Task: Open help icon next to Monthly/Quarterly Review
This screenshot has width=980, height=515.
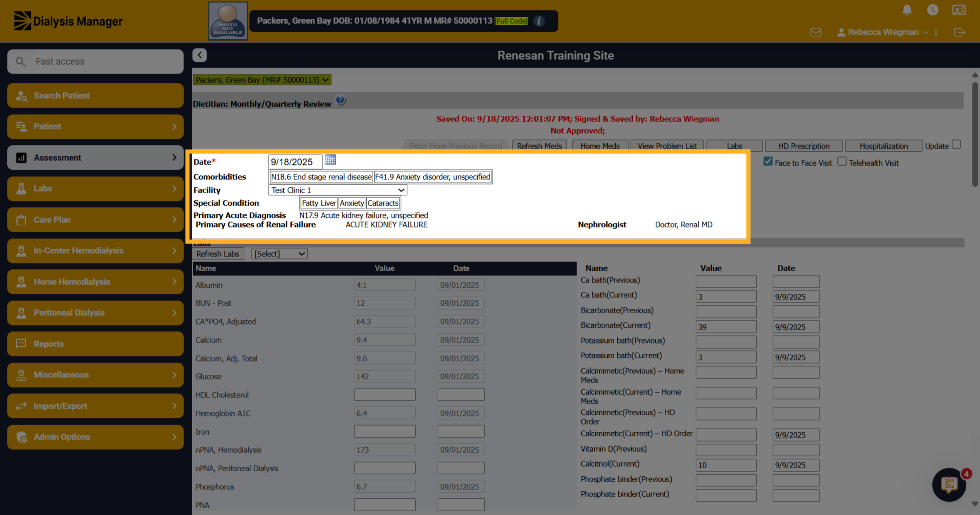Action: tap(341, 100)
